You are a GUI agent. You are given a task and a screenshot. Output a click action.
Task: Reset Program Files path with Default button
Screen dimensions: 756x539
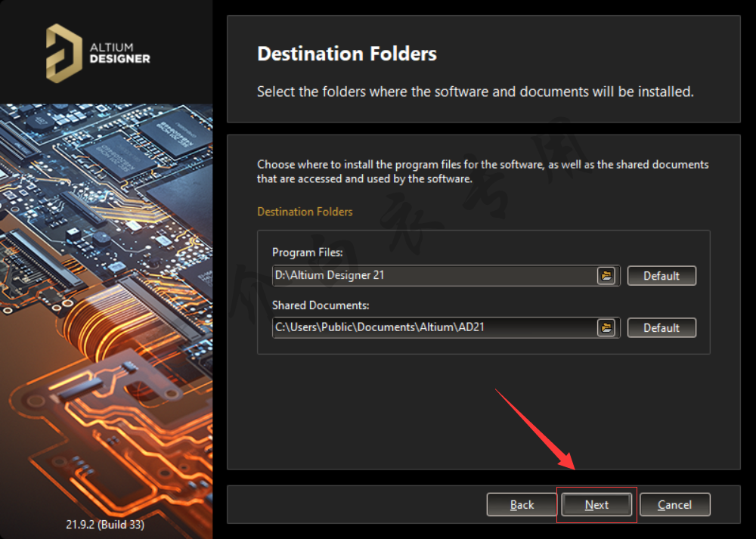[x=661, y=276]
